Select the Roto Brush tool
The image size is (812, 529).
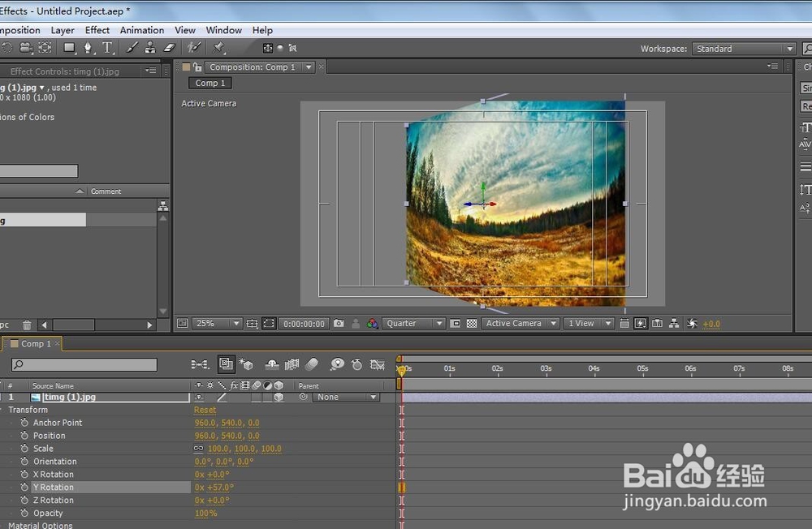coord(194,48)
